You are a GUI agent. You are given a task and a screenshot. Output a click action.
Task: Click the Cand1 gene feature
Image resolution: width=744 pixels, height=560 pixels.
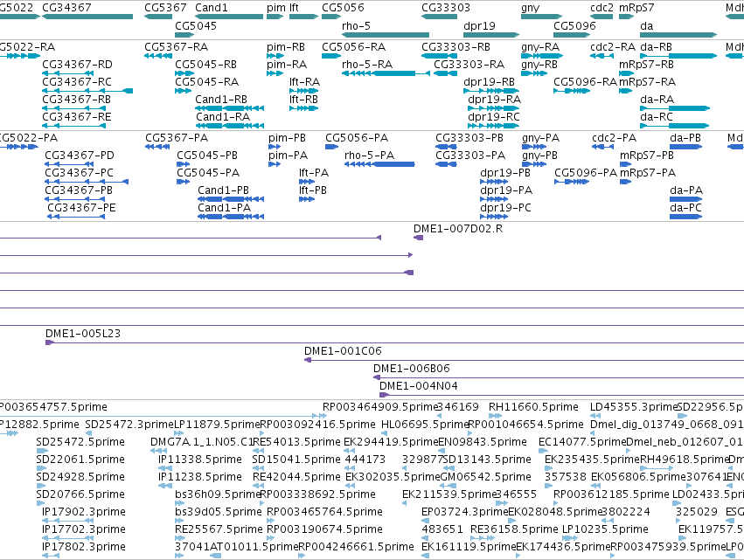coord(229,17)
